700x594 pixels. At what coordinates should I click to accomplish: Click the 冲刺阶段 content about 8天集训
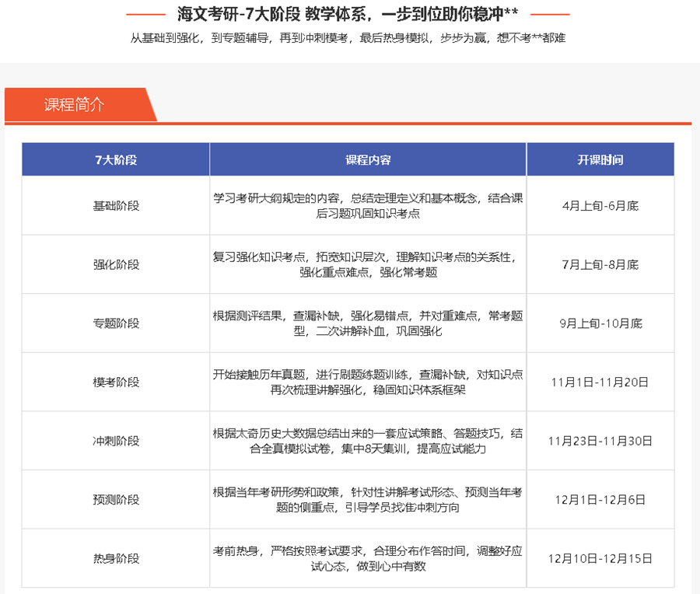[367, 440]
